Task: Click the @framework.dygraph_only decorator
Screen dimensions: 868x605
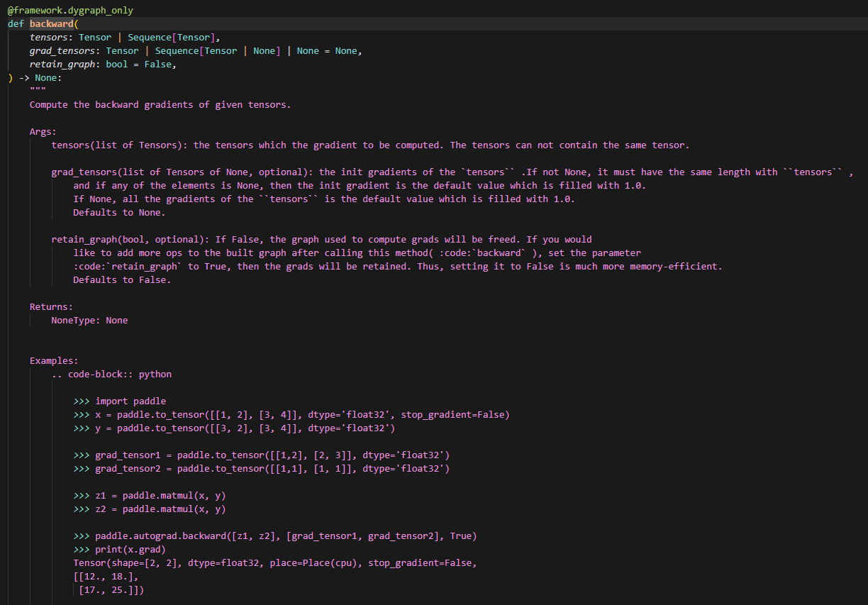Action: coord(70,11)
